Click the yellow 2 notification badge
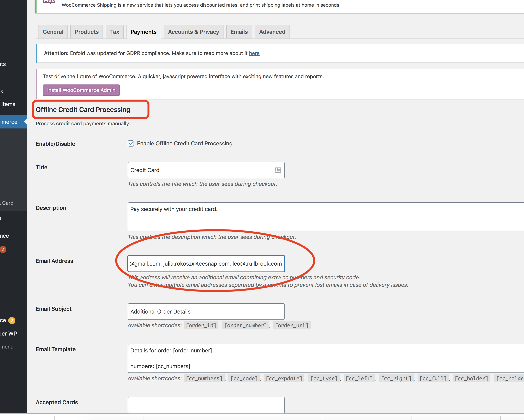 [12, 320]
